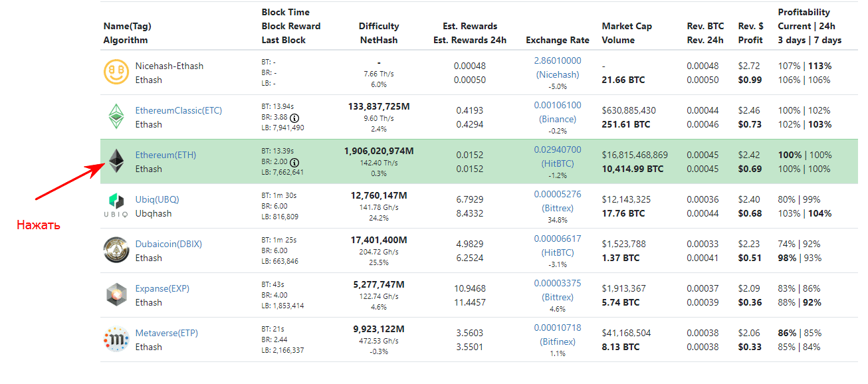
Task: Click the Metaverse dotted circle logo
Action: point(116,339)
